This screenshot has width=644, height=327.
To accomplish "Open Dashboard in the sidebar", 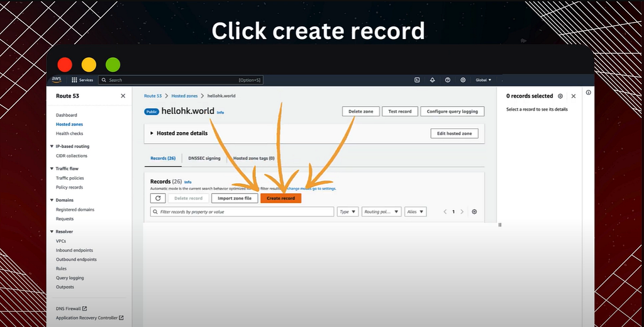I will (x=67, y=115).
